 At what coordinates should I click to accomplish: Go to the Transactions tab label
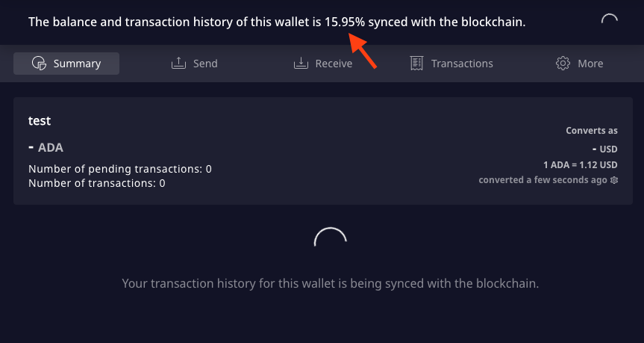pos(462,64)
